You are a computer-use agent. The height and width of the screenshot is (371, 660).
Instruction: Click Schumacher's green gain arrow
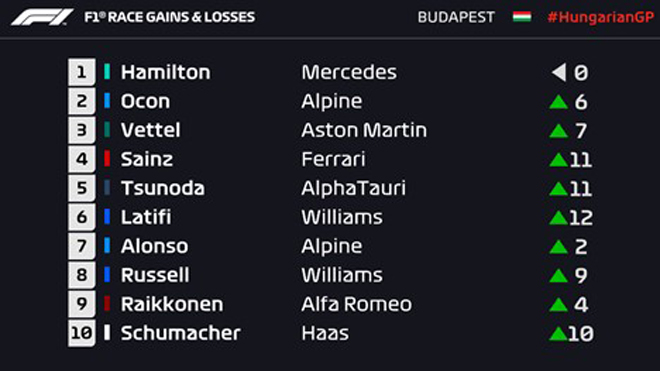tap(558, 334)
